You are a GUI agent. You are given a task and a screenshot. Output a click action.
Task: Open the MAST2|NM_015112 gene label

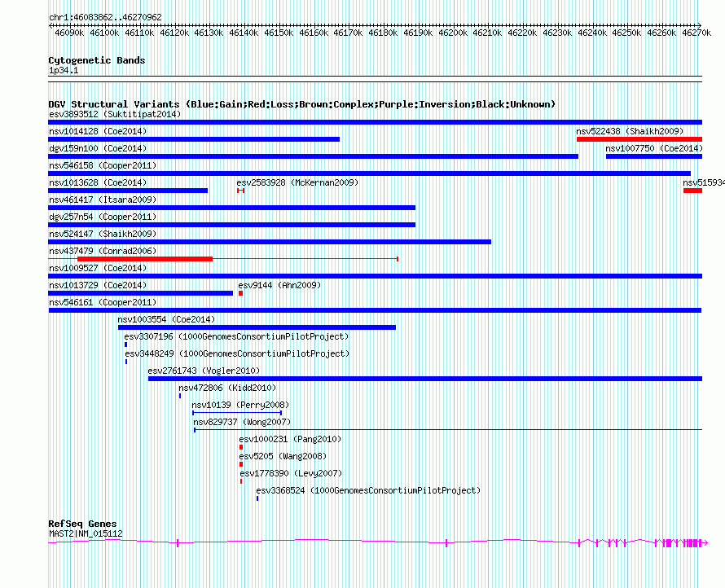pos(86,533)
